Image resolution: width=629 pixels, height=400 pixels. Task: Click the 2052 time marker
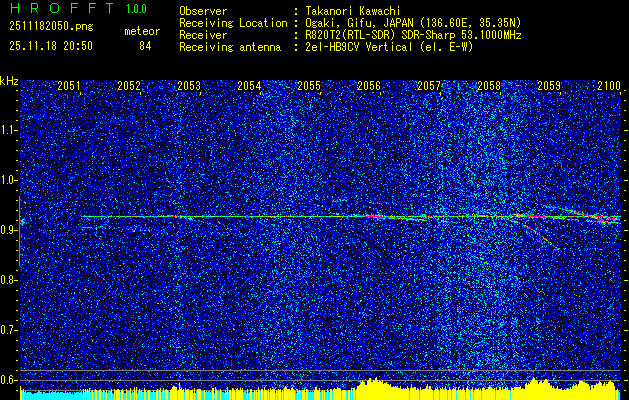point(129,86)
